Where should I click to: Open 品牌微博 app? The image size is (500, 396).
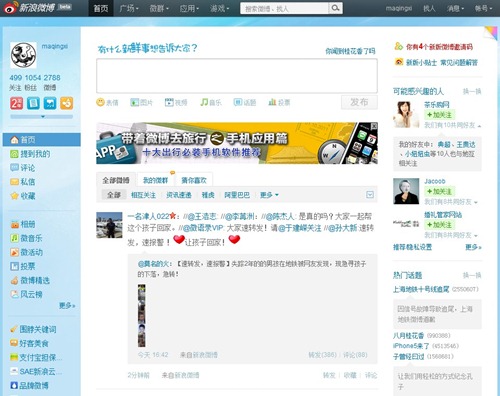point(29,385)
